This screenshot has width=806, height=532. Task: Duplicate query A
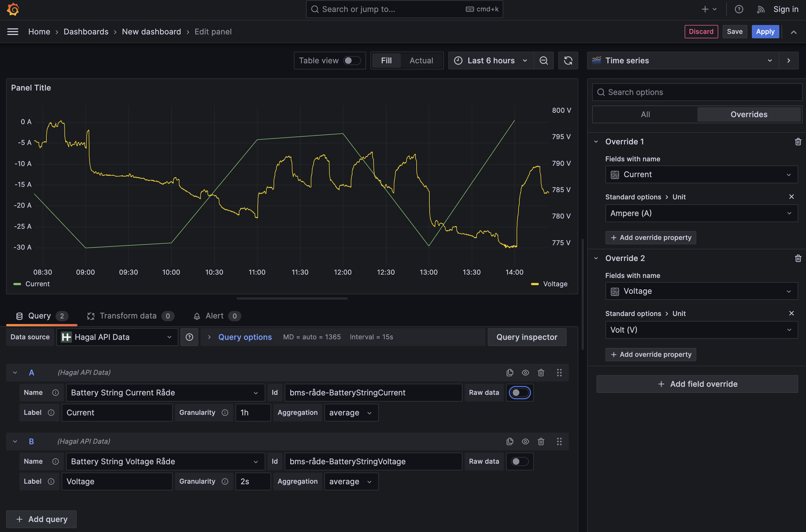[x=509, y=373]
